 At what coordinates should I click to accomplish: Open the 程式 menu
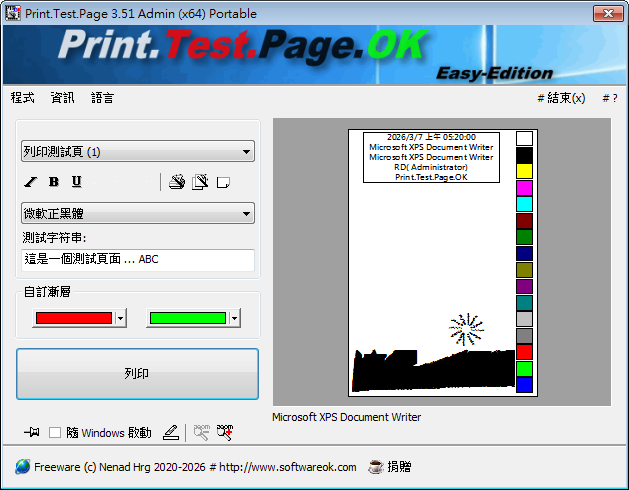[x=22, y=98]
